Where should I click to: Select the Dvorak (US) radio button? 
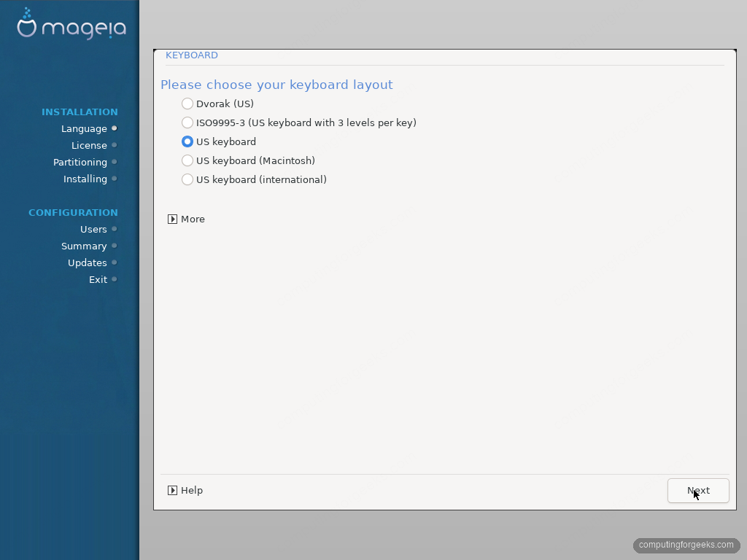(x=187, y=104)
